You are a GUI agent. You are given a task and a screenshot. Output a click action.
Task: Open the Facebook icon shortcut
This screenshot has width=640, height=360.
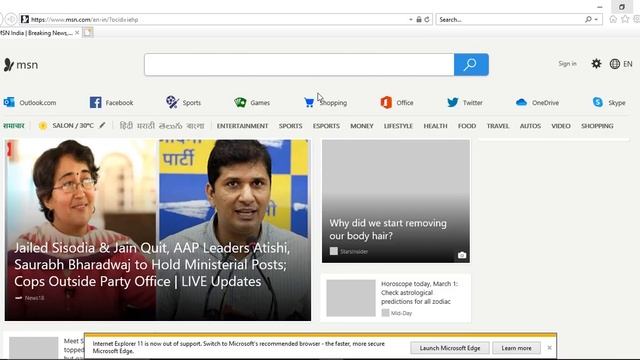point(96,102)
